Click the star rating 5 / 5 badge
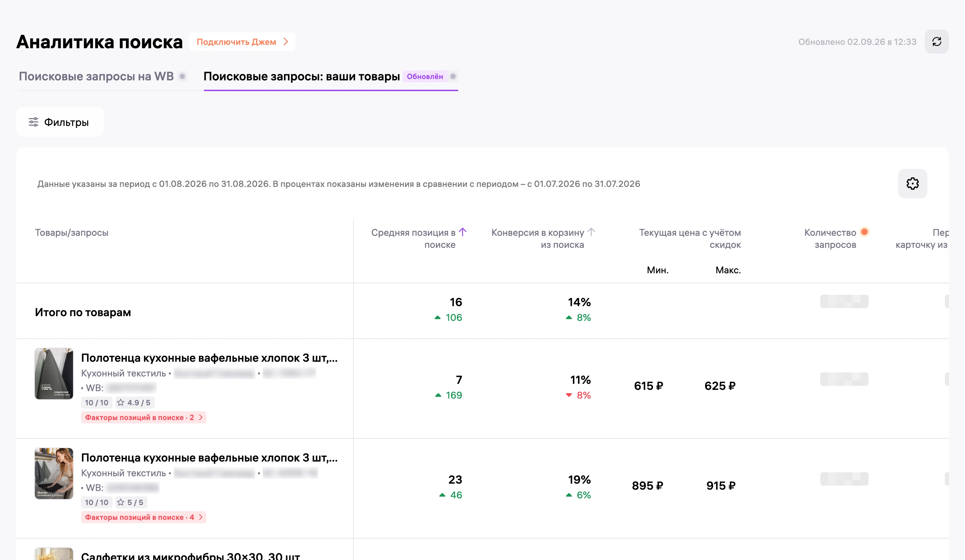965x560 pixels. point(131,502)
